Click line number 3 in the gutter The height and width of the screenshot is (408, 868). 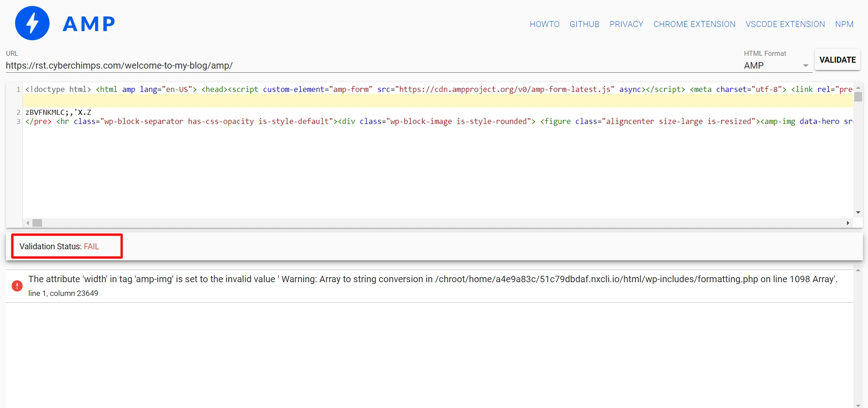coord(18,121)
